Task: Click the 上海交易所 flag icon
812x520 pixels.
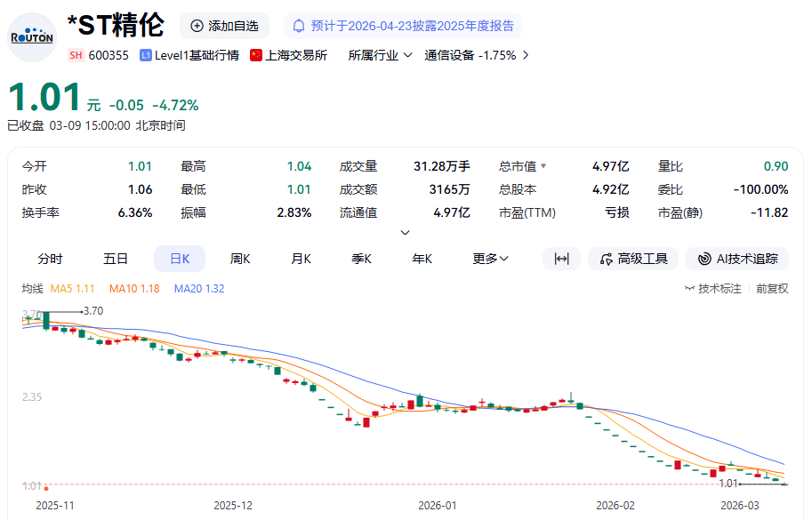Action: click(x=256, y=55)
